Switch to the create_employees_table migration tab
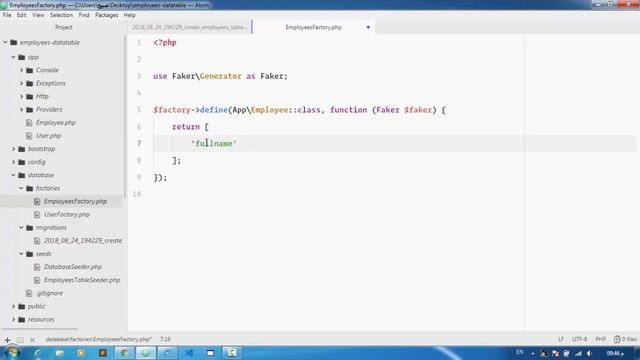640x360 pixels. pos(190,27)
